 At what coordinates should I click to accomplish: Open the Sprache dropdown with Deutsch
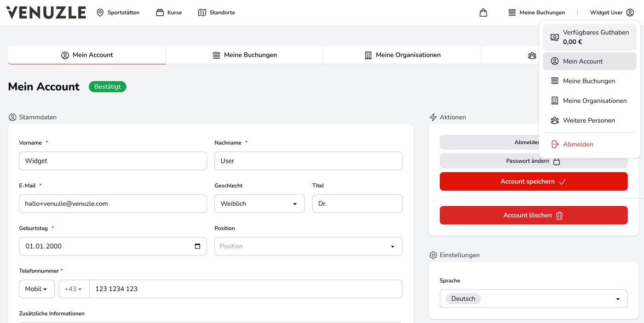tap(534, 299)
